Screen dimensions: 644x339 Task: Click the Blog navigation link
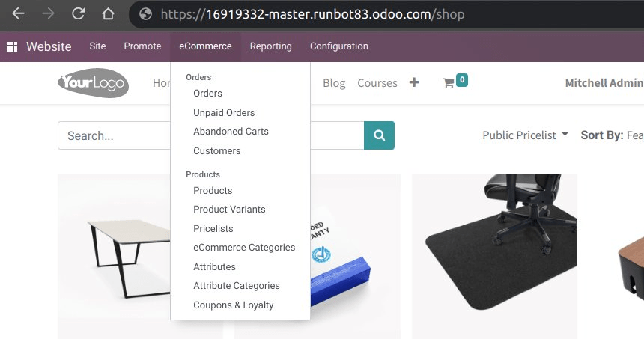(x=334, y=83)
